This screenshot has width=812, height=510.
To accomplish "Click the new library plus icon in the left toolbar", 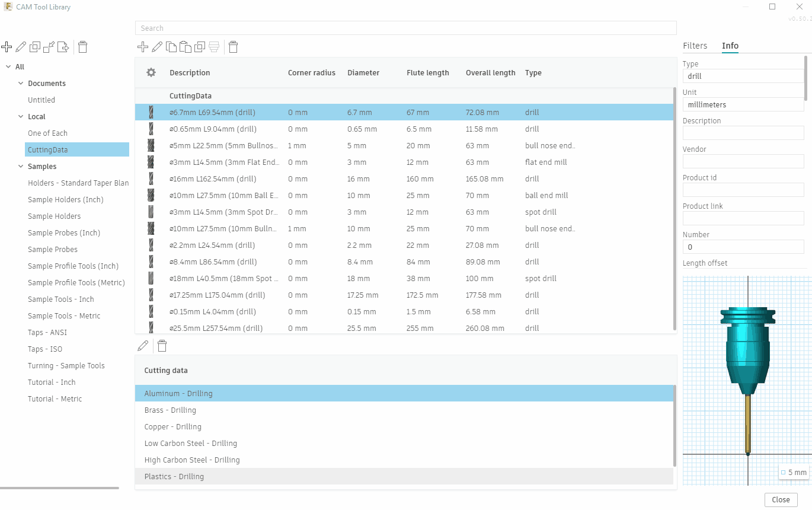I will pyautogui.click(x=7, y=47).
